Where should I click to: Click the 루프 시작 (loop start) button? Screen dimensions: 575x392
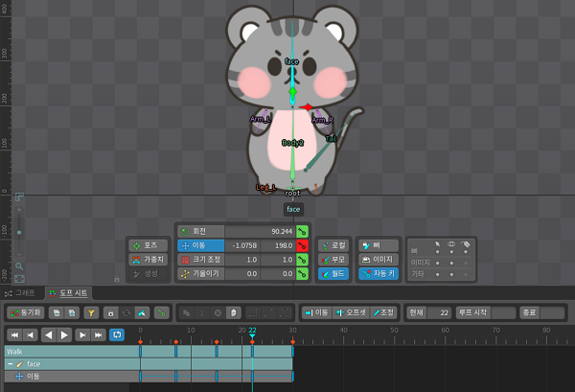click(x=473, y=312)
